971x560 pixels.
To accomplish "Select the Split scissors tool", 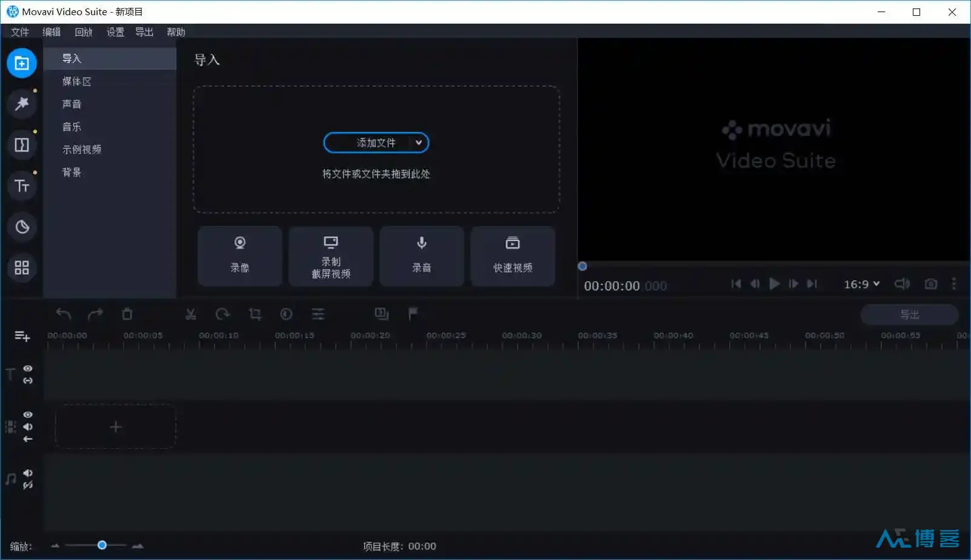I will (x=190, y=314).
